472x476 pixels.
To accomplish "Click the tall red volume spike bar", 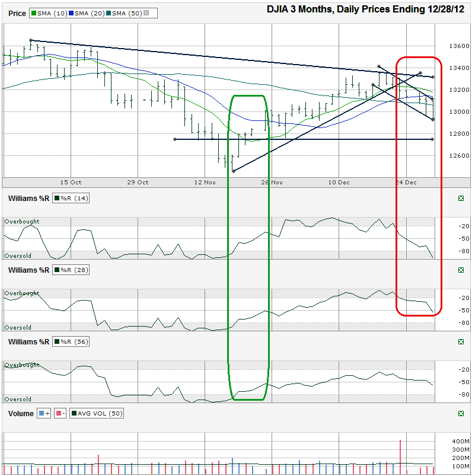I will pyautogui.click(x=400, y=457).
